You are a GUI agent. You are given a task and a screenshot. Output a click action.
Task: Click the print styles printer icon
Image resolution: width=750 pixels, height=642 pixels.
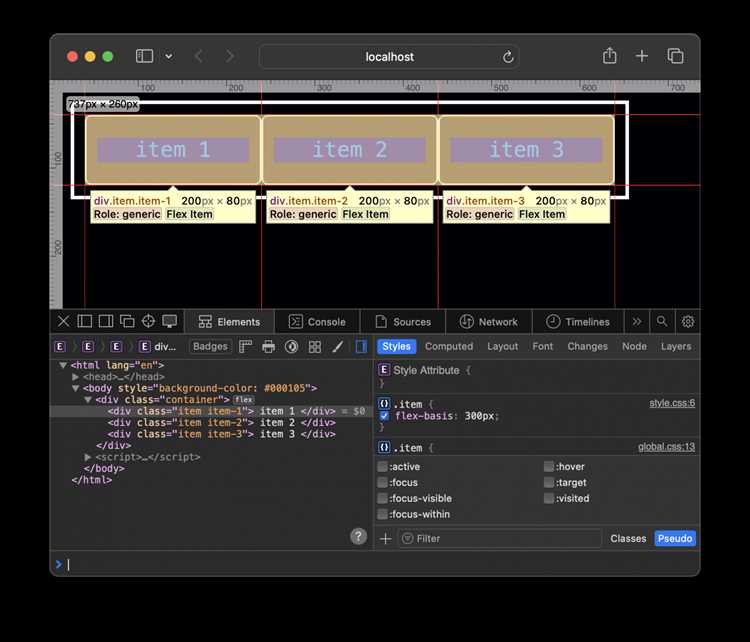click(268, 346)
